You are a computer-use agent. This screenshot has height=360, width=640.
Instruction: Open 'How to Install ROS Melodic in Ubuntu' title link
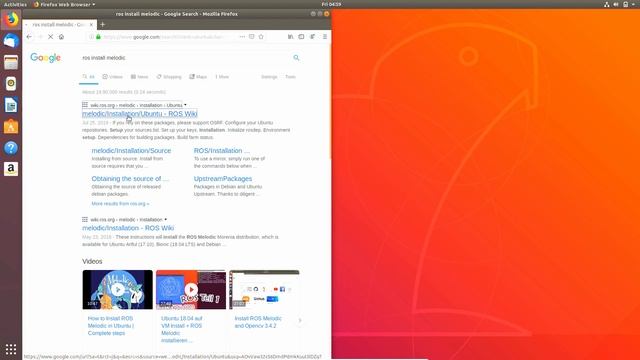[x=111, y=326]
